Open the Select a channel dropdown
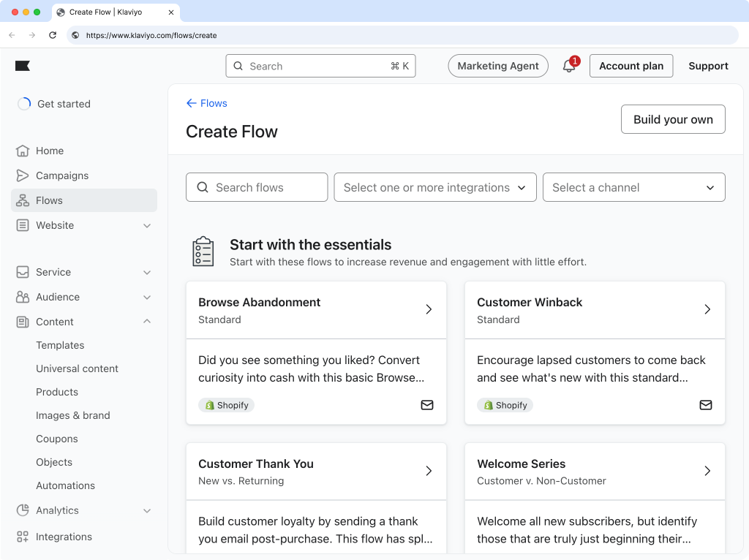The height and width of the screenshot is (560, 749). tap(633, 187)
